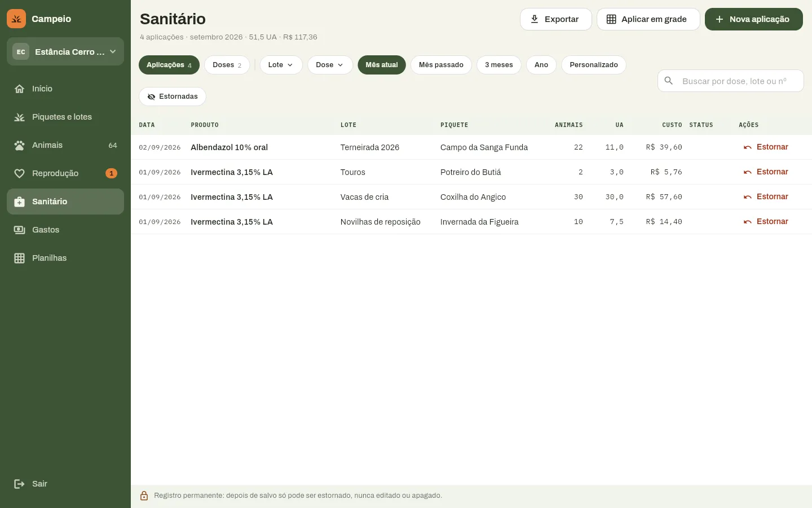Go to Animais paw icon
The image size is (812, 508).
19,145
